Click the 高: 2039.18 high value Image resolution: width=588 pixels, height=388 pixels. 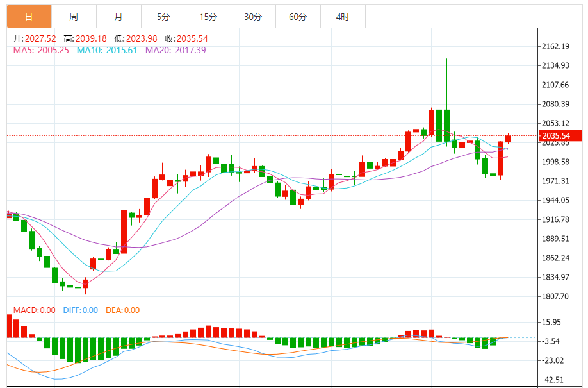coord(85,38)
